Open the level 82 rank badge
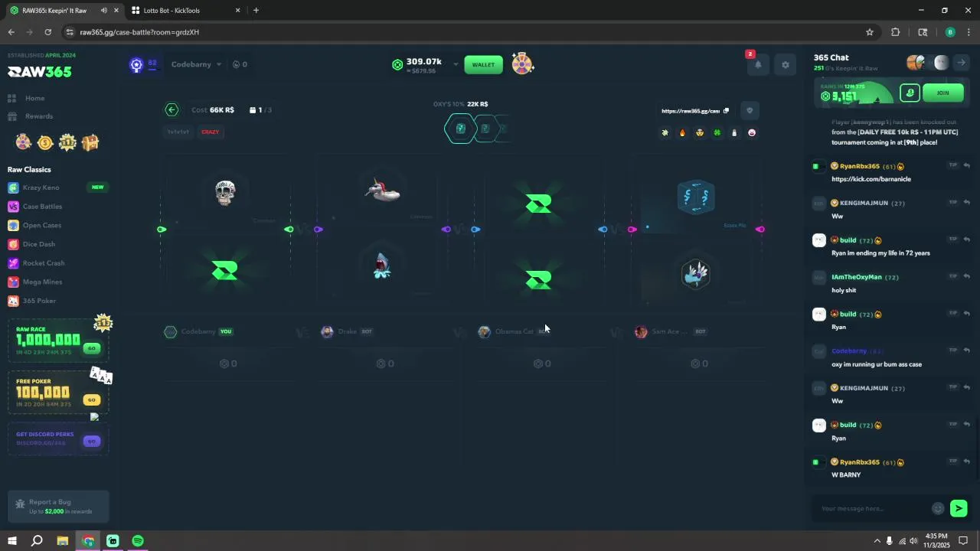The height and width of the screenshot is (551, 980). point(136,65)
